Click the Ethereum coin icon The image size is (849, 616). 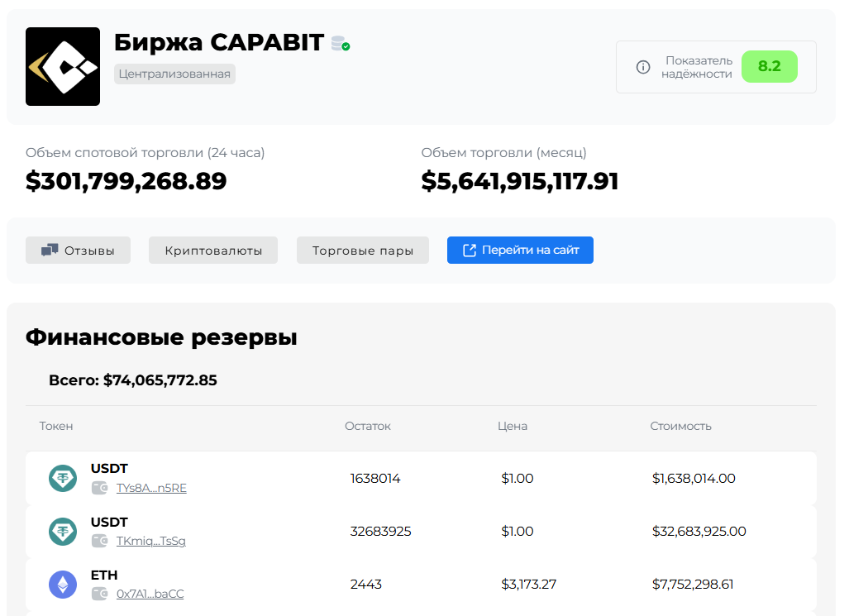click(63, 585)
